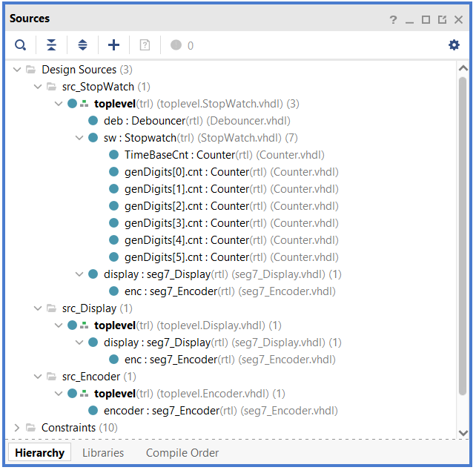Click the Expand All toolbar icon

(x=82, y=45)
